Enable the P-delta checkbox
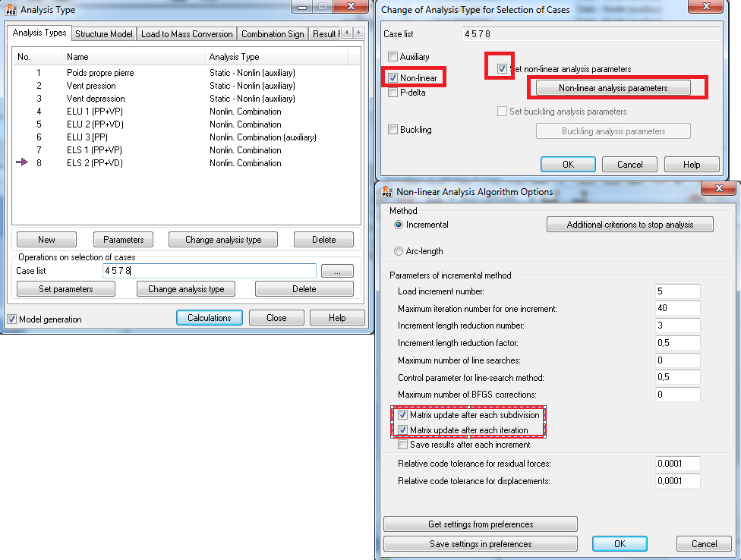 pos(393,93)
